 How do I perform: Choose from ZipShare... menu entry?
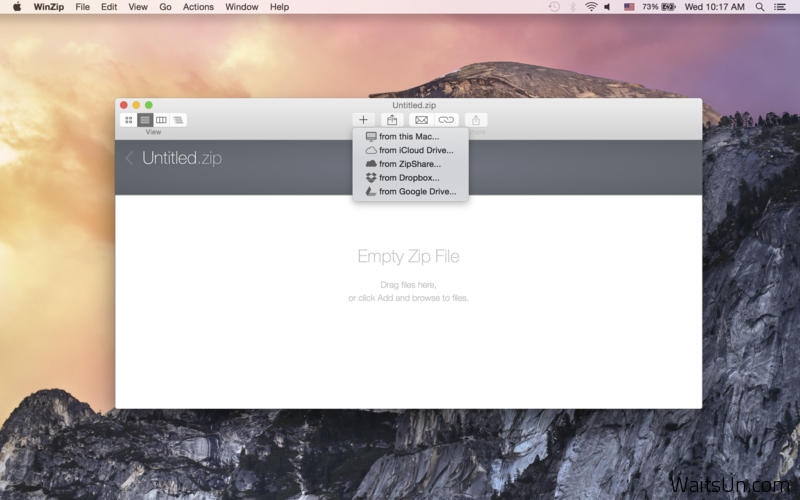click(x=410, y=164)
